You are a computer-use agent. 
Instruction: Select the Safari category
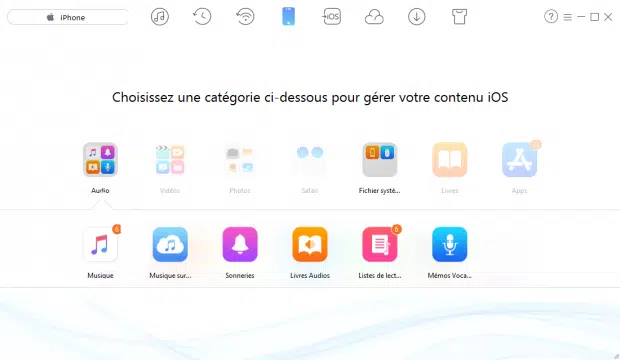tap(310, 159)
